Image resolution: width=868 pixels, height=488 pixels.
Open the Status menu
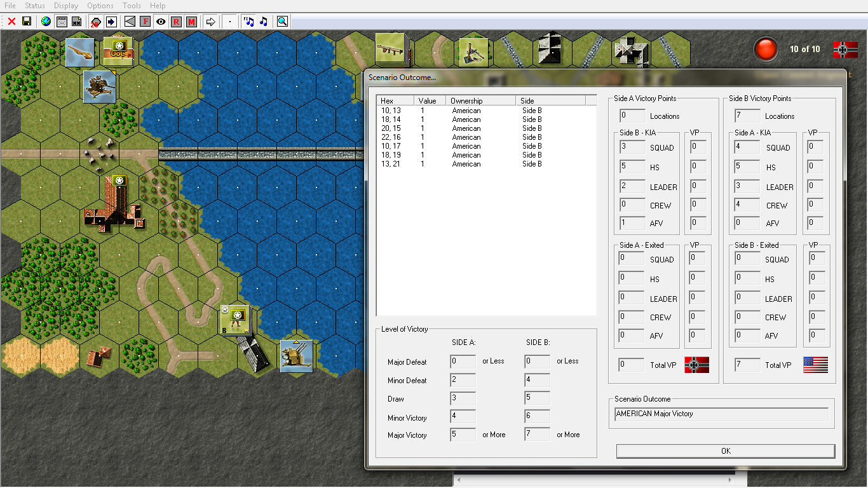pyautogui.click(x=35, y=6)
